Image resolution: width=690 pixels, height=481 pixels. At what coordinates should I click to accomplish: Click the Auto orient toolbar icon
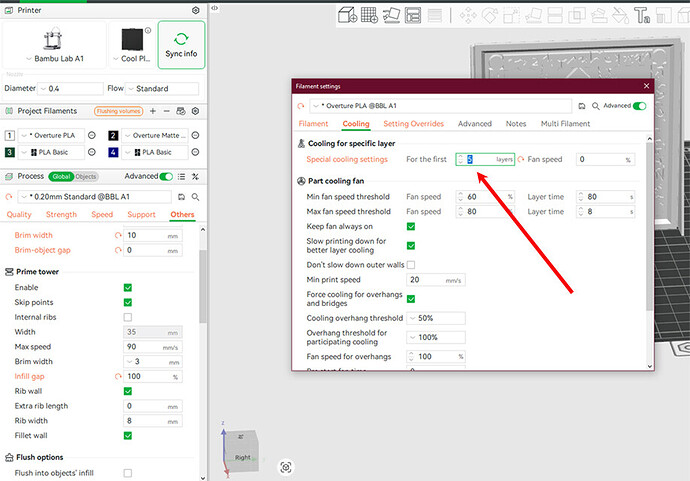(x=391, y=15)
